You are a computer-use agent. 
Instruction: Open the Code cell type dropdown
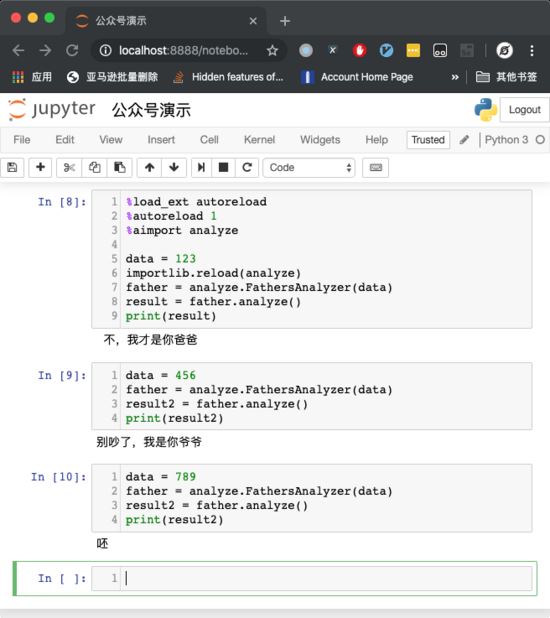pyautogui.click(x=309, y=168)
